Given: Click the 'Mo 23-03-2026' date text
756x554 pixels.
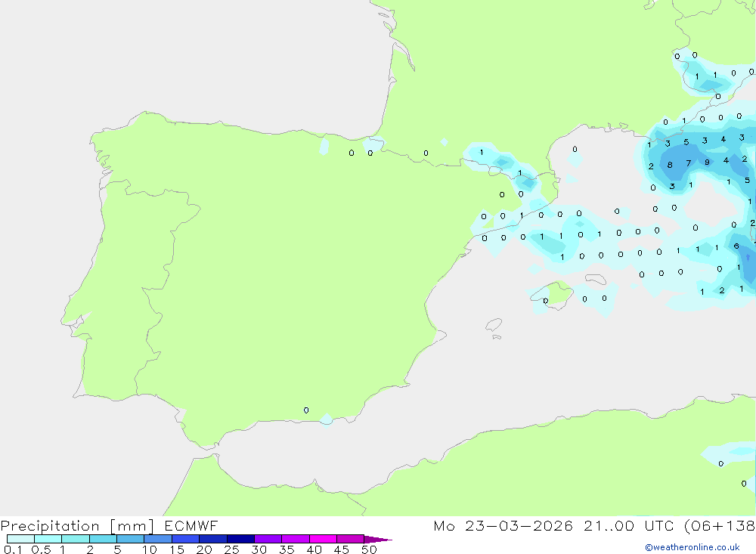Looking at the screenshot, I should [x=503, y=525].
